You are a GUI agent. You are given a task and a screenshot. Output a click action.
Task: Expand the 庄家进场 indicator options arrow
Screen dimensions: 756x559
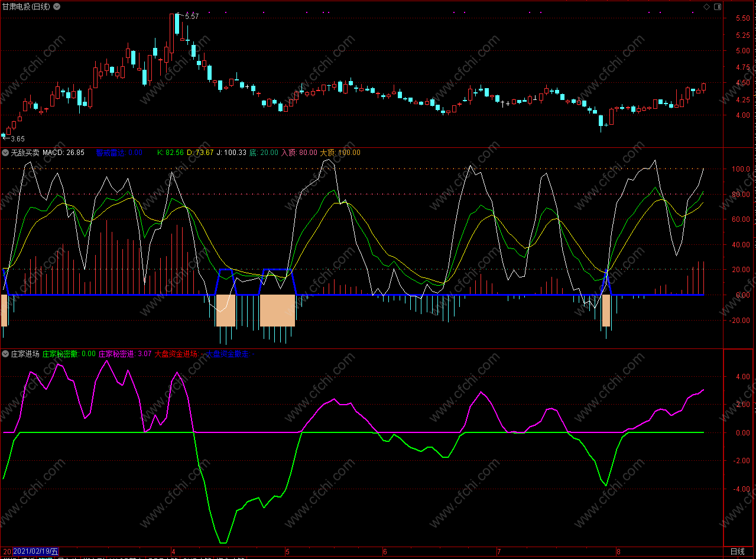[x=5, y=354]
